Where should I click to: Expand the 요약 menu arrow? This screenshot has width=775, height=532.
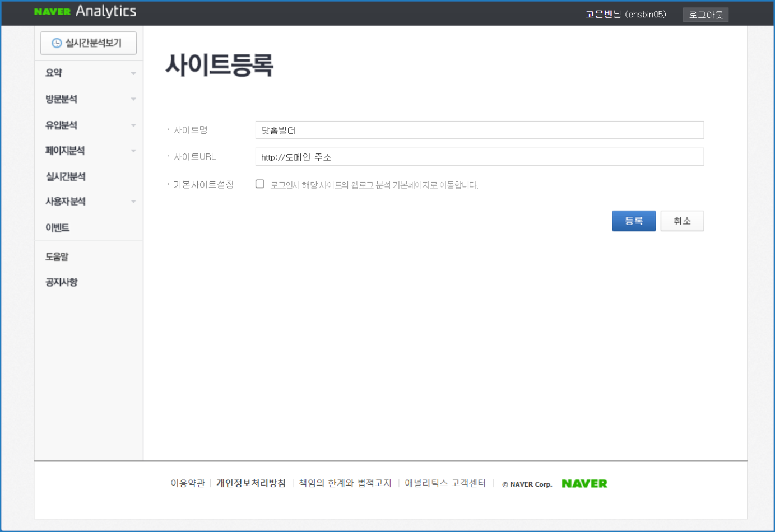pyautogui.click(x=133, y=73)
